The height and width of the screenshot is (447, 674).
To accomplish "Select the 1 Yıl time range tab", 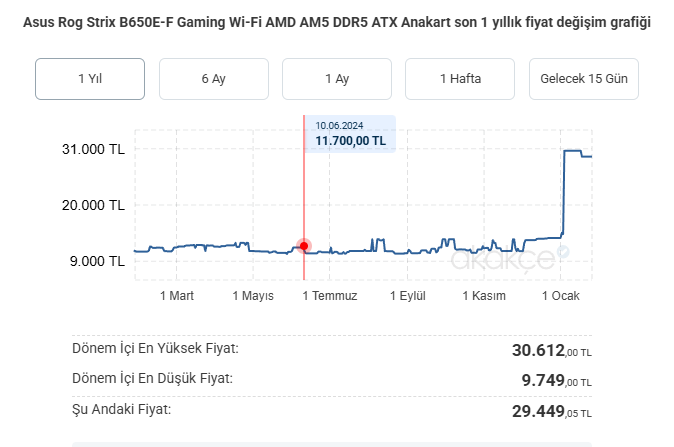I will point(90,79).
